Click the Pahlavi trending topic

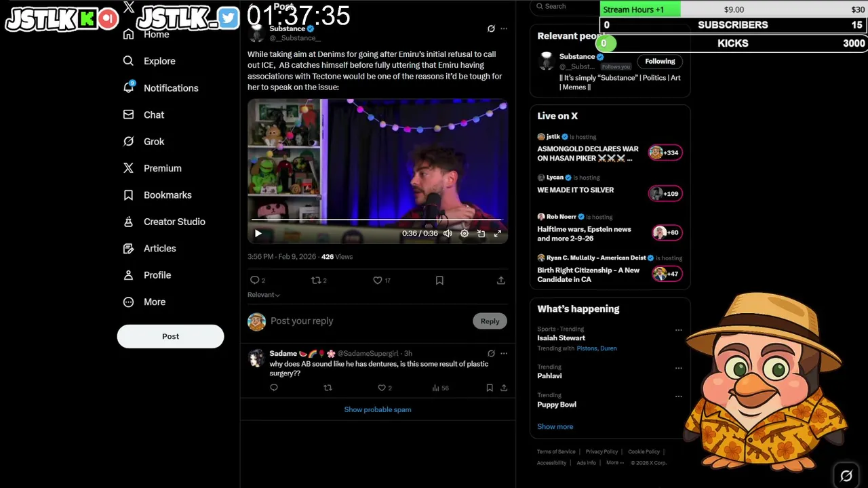pyautogui.click(x=549, y=375)
